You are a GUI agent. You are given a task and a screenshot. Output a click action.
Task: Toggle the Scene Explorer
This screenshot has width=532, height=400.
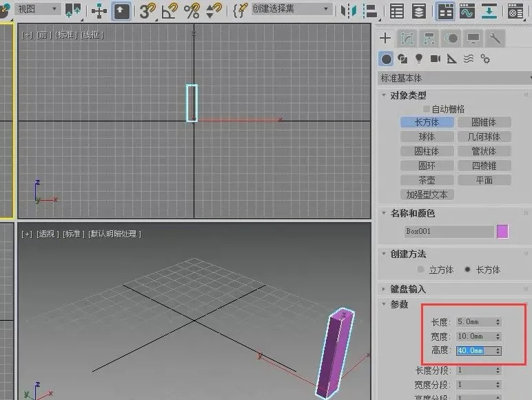[397, 11]
